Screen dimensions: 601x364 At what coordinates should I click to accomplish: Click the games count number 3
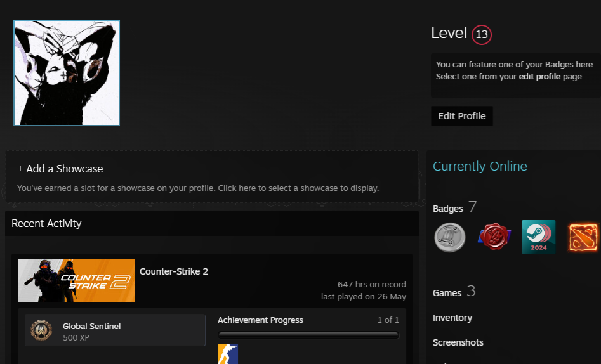pyautogui.click(x=471, y=291)
